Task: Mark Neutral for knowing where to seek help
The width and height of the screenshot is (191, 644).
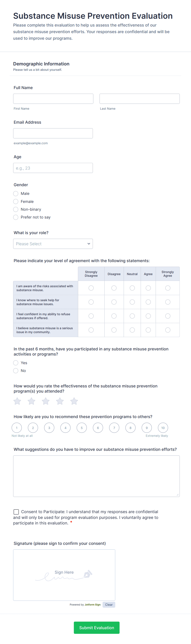Action: [x=132, y=302]
